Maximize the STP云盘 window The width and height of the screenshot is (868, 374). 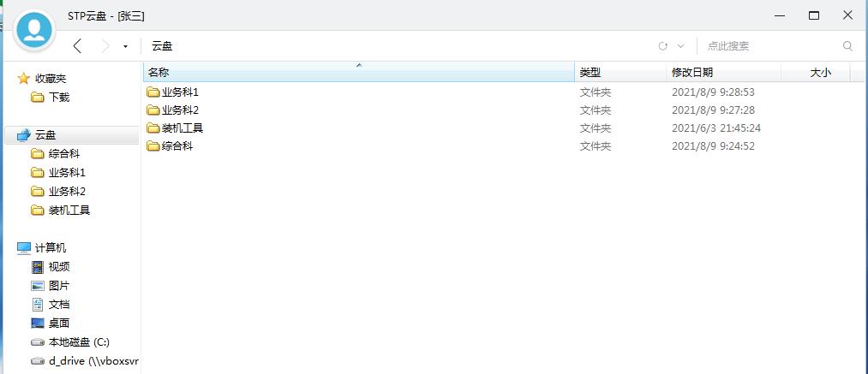pos(814,15)
